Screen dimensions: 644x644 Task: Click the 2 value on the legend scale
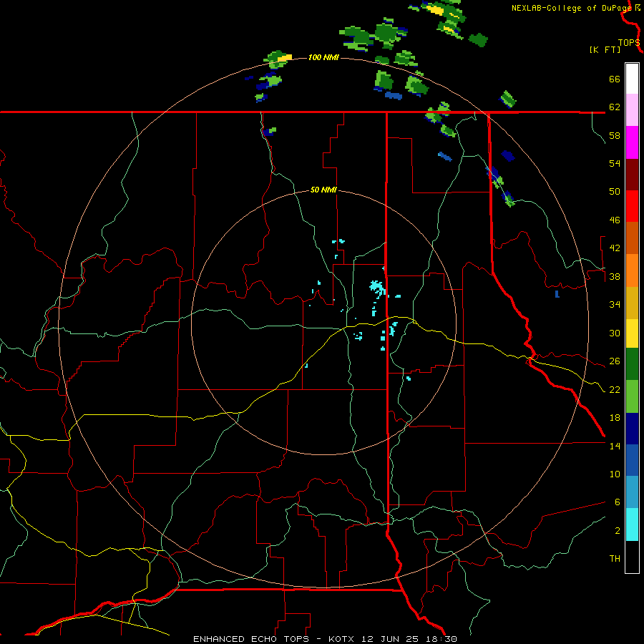point(617,531)
